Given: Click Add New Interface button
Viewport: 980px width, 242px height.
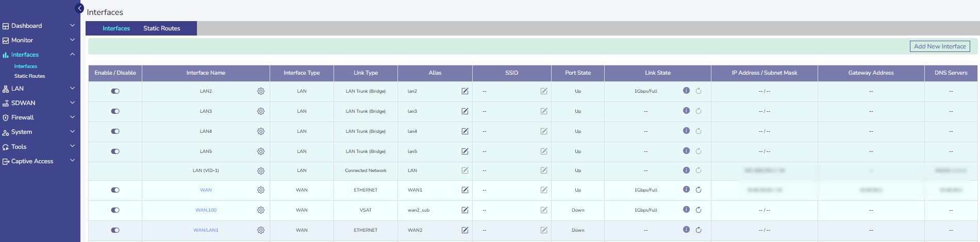Looking at the screenshot, I should pyautogui.click(x=939, y=46).
